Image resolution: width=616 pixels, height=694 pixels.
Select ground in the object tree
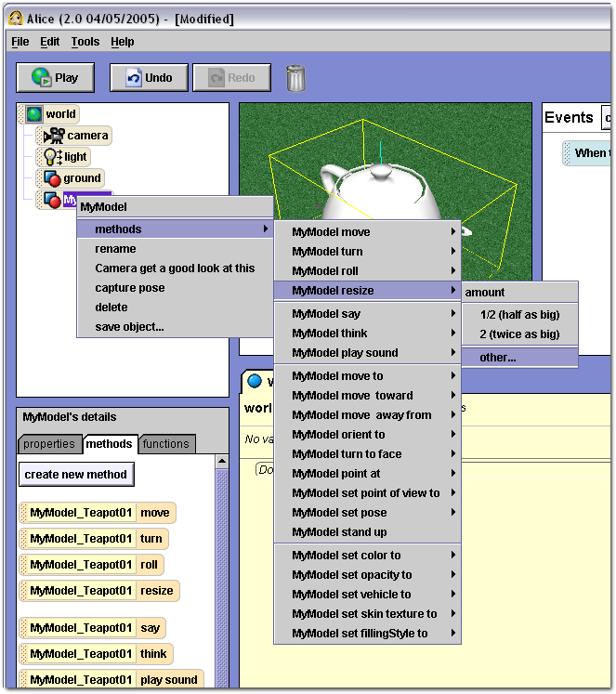pos(71,178)
